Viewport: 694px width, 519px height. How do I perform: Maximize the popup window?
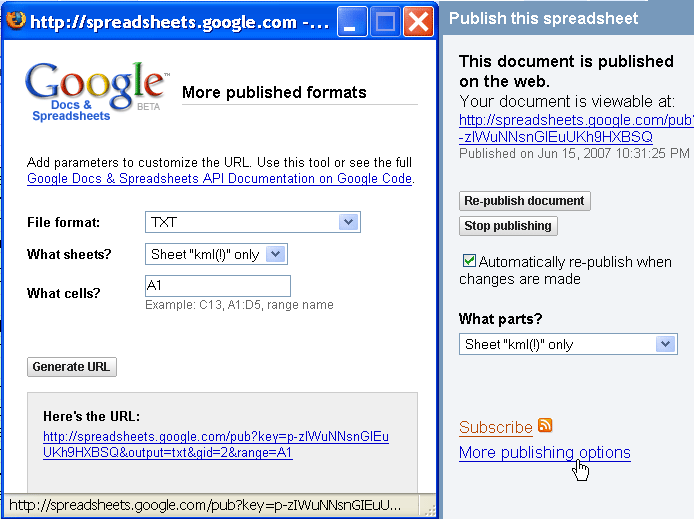385,21
